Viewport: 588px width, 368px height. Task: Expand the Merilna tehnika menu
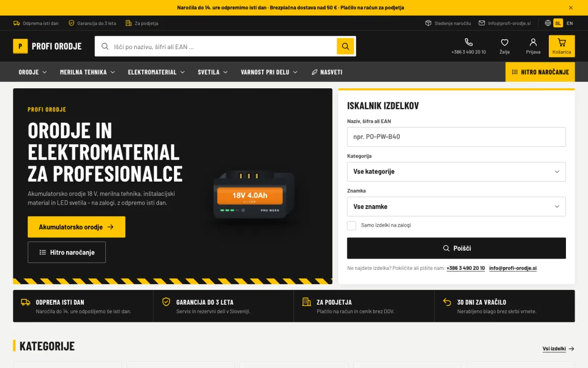point(88,72)
